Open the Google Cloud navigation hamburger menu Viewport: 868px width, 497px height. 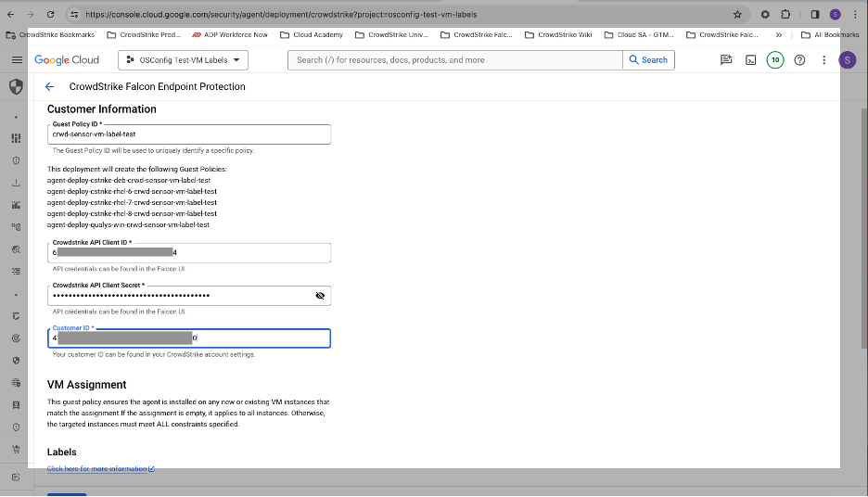(x=17, y=59)
